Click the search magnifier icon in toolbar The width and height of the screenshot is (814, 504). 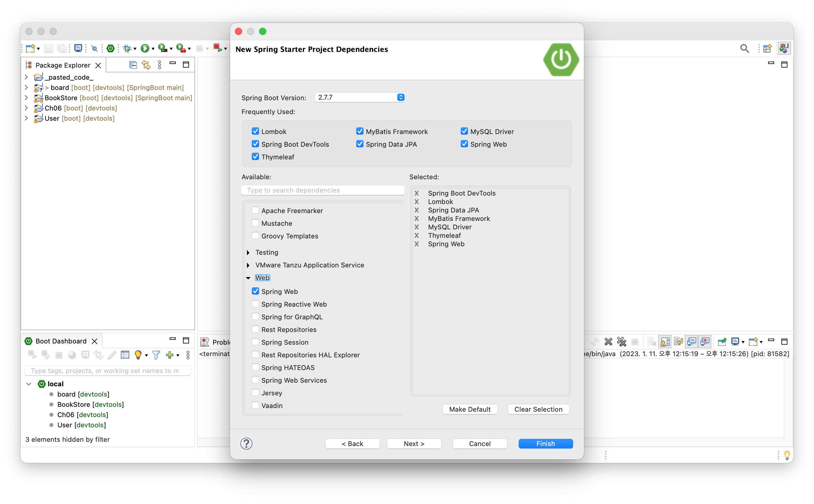click(x=744, y=49)
